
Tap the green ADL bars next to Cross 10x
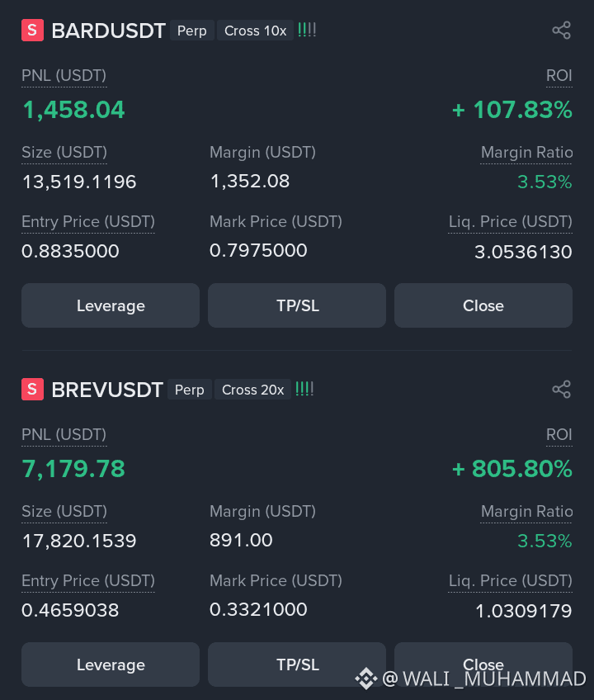[307, 31]
